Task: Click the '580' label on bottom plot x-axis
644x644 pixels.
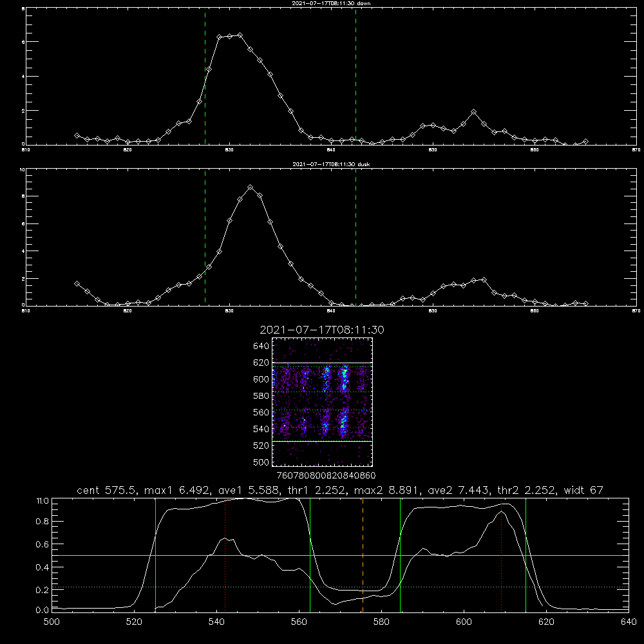Action: (381, 622)
